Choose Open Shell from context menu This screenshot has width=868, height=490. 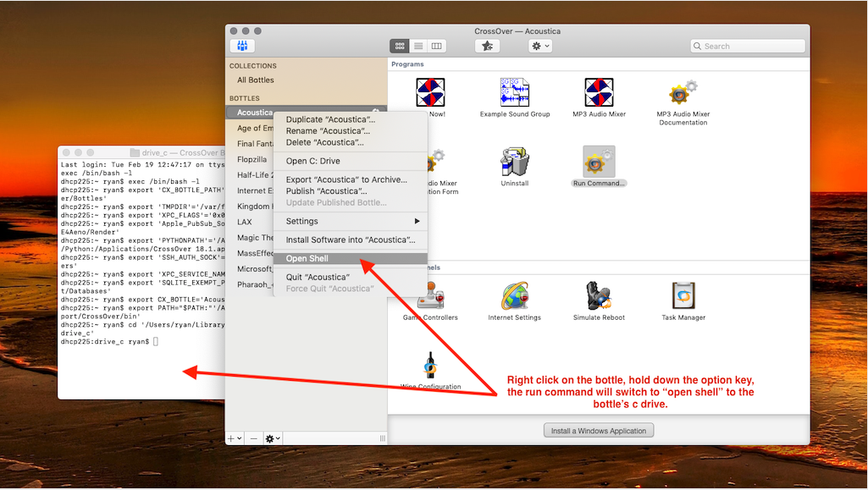coord(307,259)
